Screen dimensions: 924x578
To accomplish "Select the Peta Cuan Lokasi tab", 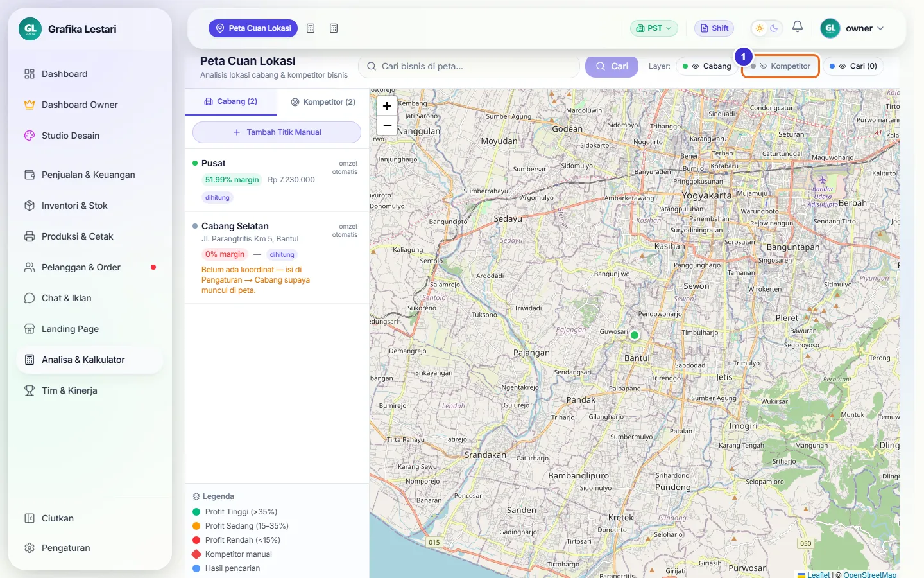I will coord(253,28).
